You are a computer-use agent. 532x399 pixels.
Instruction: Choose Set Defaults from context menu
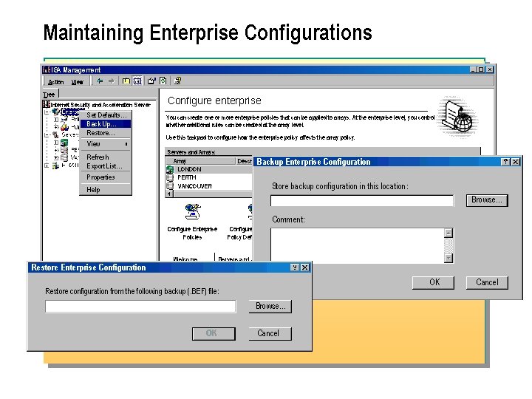[106, 115]
